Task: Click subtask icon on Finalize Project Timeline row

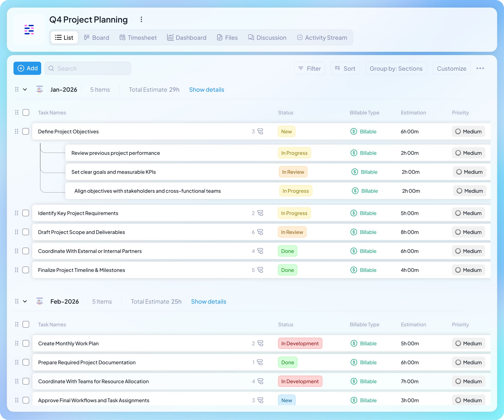Action: point(260,270)
